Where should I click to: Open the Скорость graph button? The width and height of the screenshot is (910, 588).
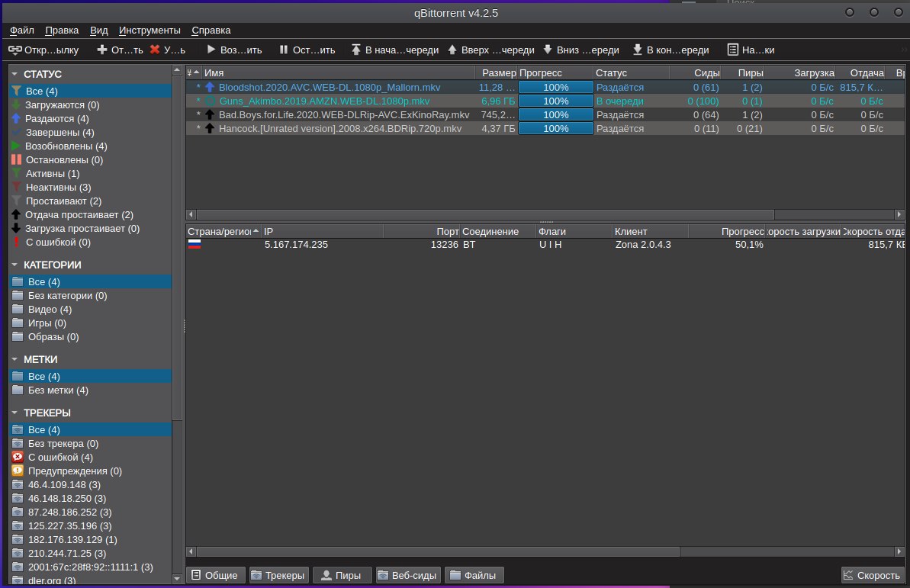(873, 575)
